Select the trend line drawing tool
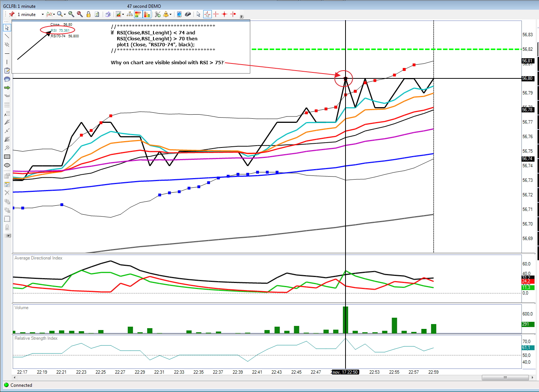Image resolution: width=539 pixels, height=392 pixels. tap(7, 36)
